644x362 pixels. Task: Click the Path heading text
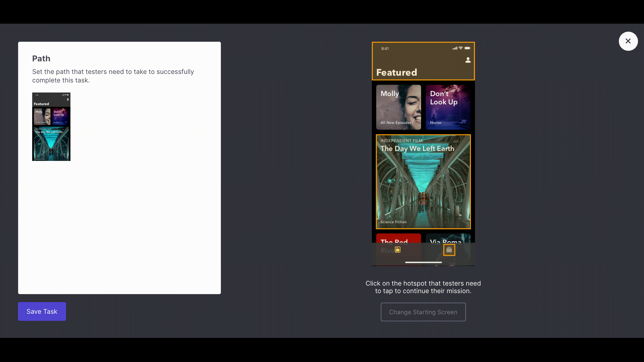41,59
